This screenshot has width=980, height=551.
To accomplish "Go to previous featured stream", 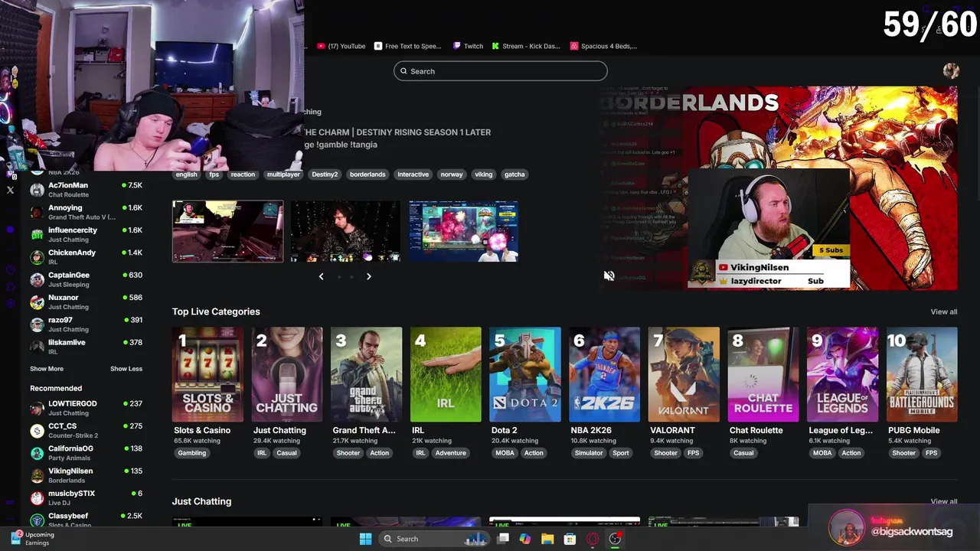I will click(321, 276).
